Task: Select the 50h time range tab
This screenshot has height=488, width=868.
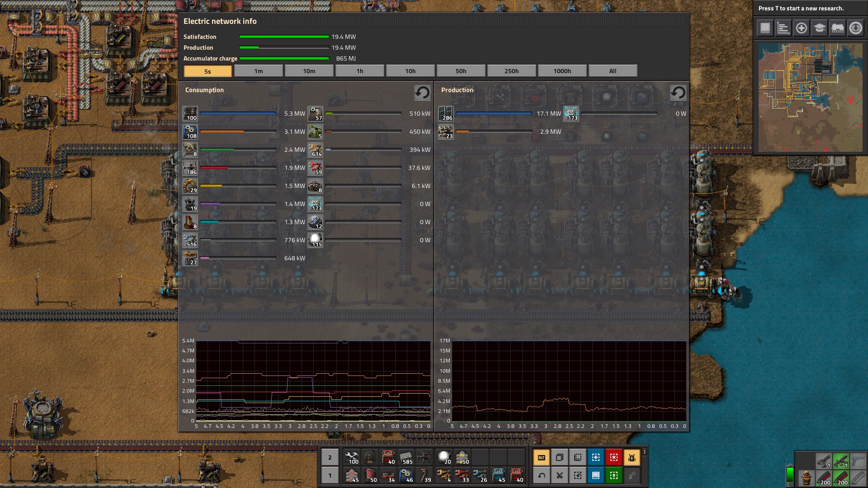Action: (461, 71)
